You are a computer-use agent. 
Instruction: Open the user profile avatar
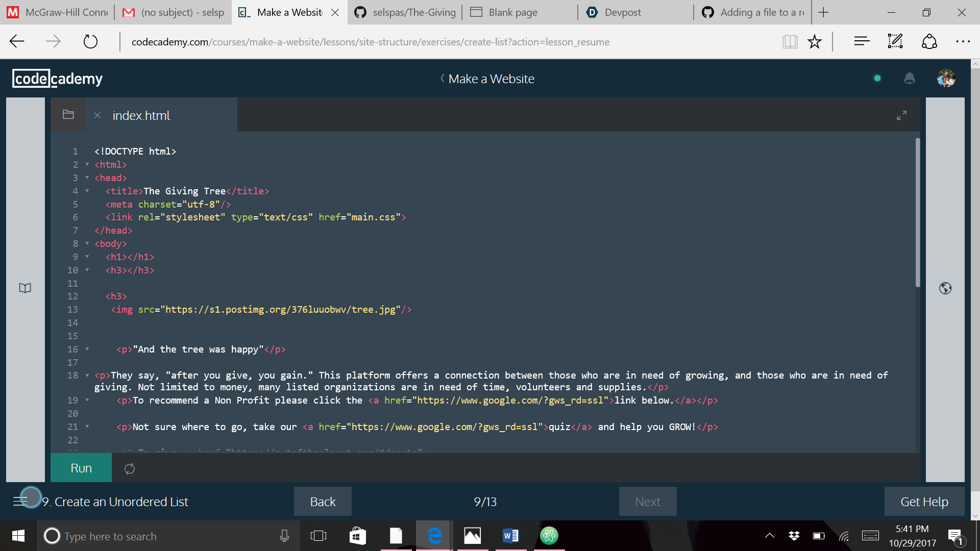tap(946, 78)
